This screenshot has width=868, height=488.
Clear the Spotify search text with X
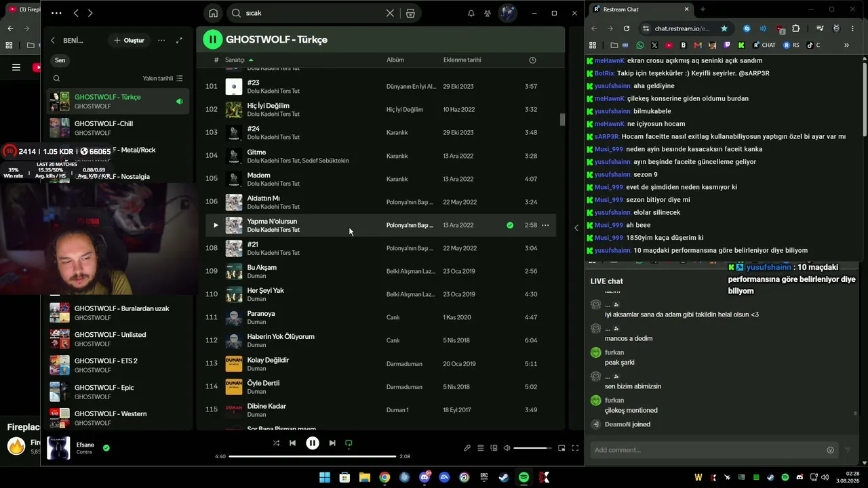(x=390, y=13)
